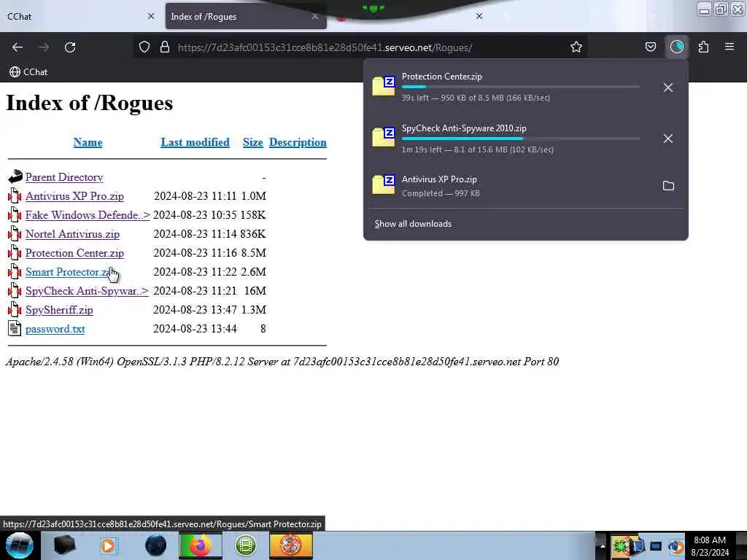Click the SpyCheck Anti-Spyware download progress bar
The height and width of the screenshot is (560, 747).
[521, 139]
